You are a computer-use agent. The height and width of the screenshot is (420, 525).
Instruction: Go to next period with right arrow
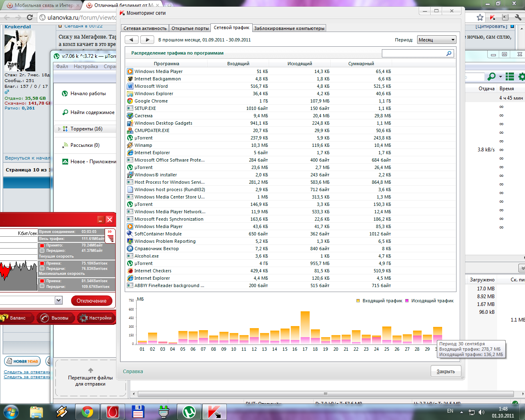pos(147,40)
